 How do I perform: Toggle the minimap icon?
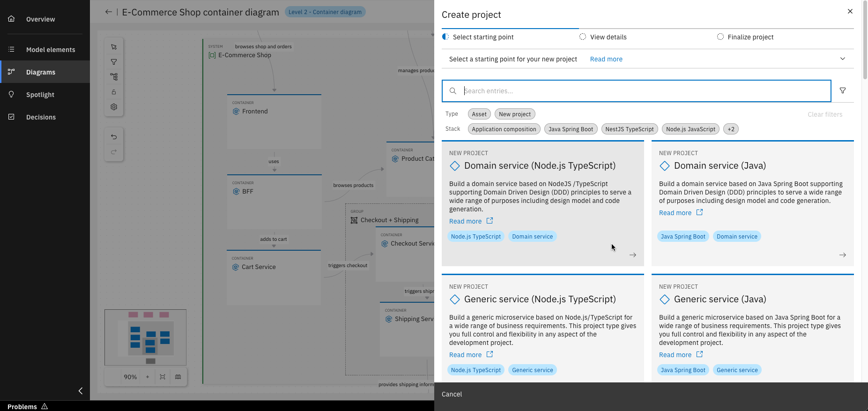[x=178, y=377]
